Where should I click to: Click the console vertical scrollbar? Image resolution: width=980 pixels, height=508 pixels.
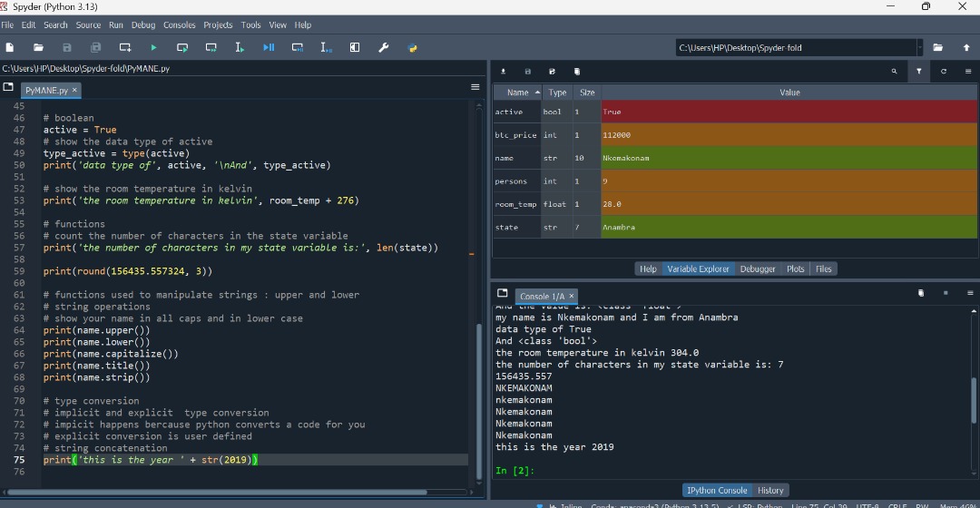974,400
